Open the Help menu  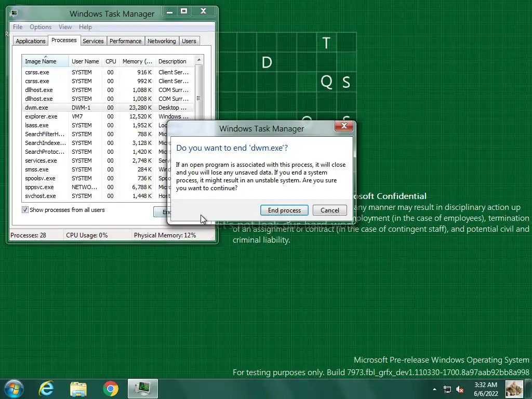click(85, 27)
